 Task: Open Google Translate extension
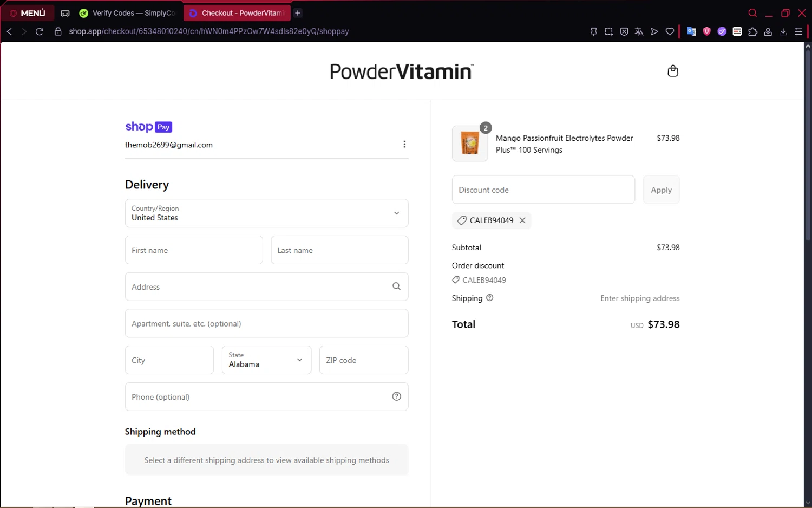[691, 31]
